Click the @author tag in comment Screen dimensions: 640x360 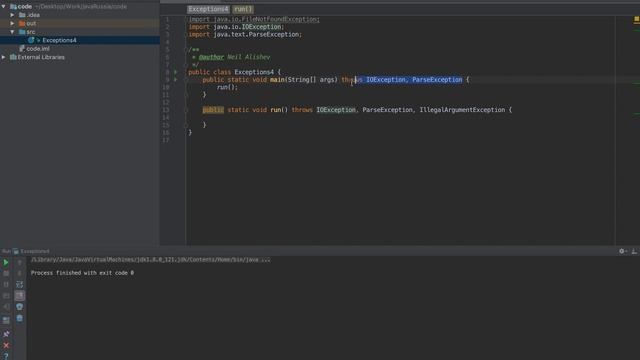coord(211,57)
